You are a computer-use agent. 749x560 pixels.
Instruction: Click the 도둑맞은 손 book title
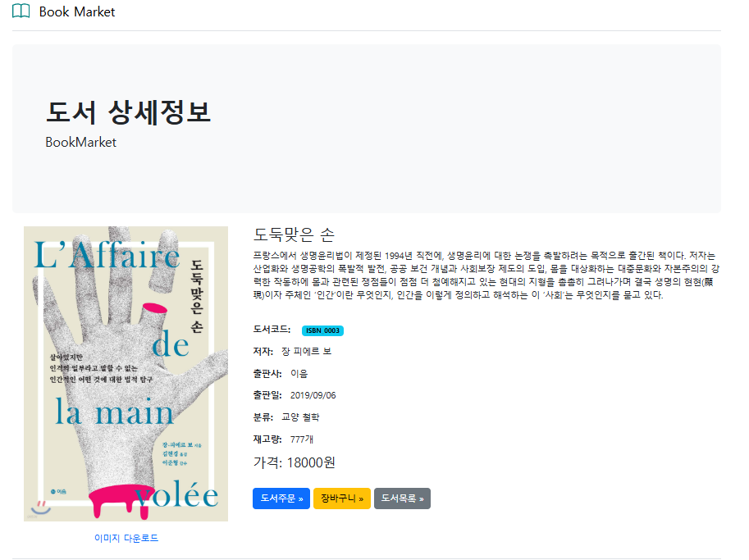pos(294,234)
